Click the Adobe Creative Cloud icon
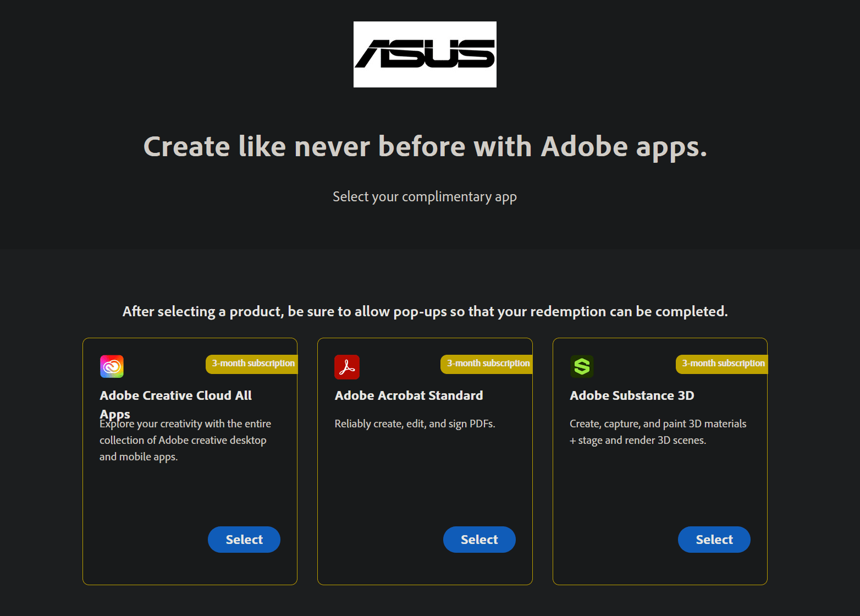This screenshot has height=616, width=860. (112, 366)
